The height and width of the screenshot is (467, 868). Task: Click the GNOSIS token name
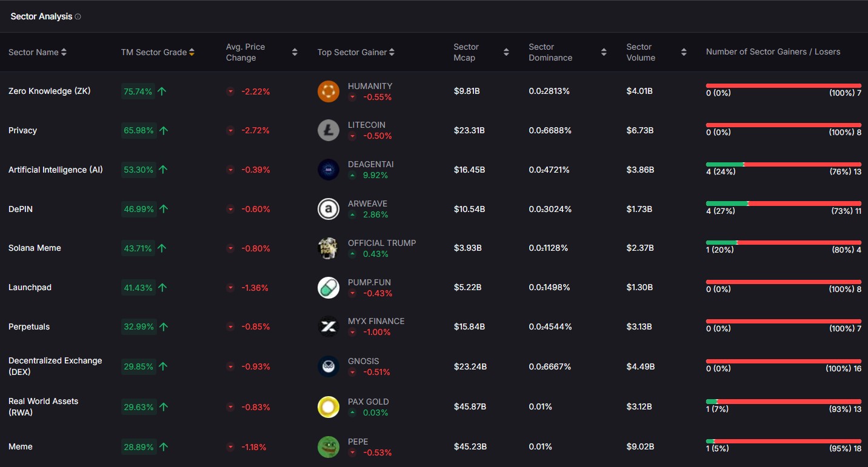[x=364, y=361]
